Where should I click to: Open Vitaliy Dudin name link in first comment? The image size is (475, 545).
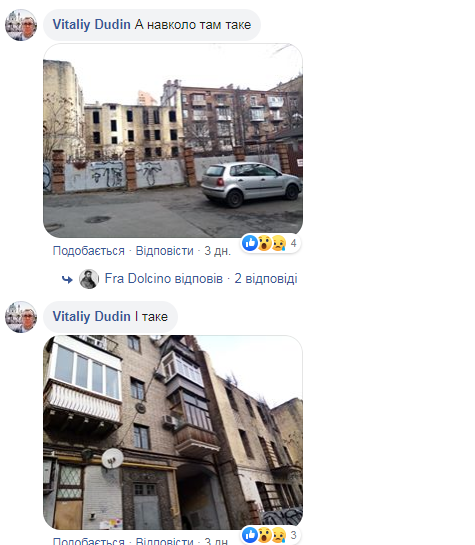[x=91, y=25]
